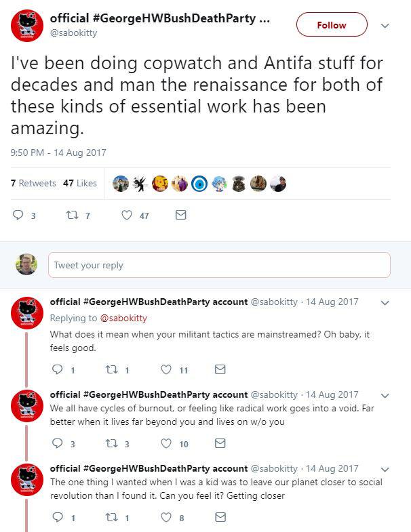411x532 pixels.
Task: Expand options chevron on the militant tactics reply
Action: coord(385,302)
